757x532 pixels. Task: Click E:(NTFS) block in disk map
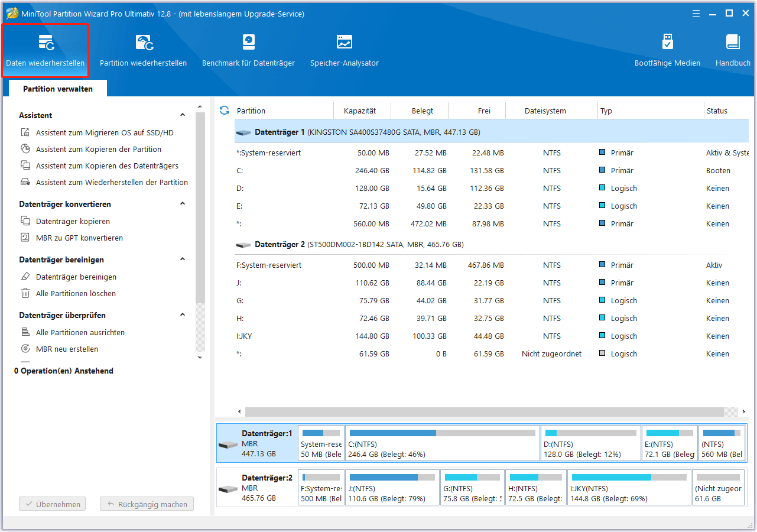coord(669,443)
